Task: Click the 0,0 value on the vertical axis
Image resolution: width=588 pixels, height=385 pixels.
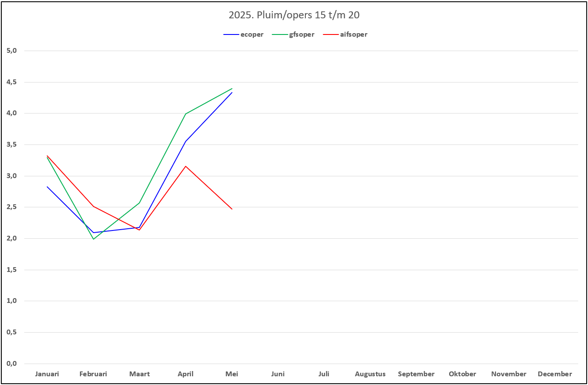Action: [12, 364]
